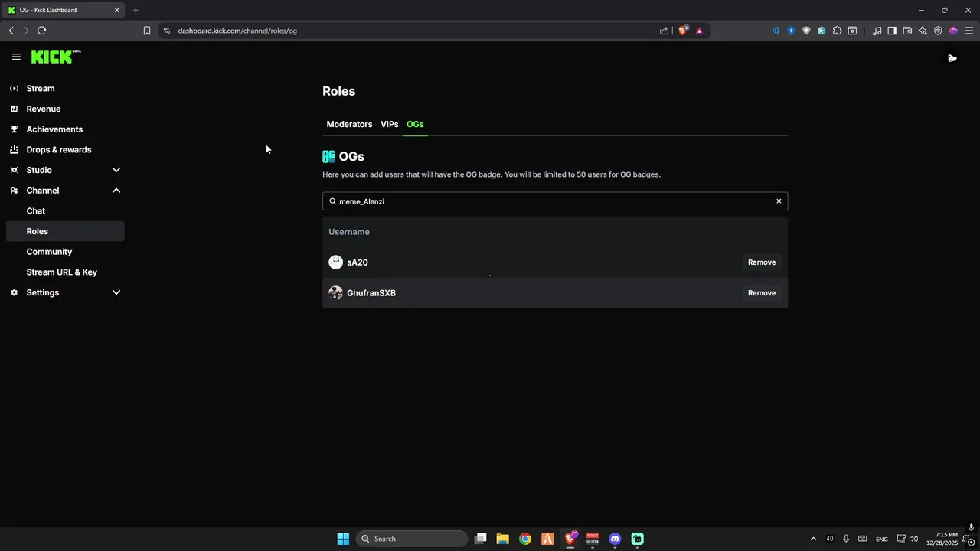Open Discord from taskbar

pyautogui.click(x=615, y=539)
